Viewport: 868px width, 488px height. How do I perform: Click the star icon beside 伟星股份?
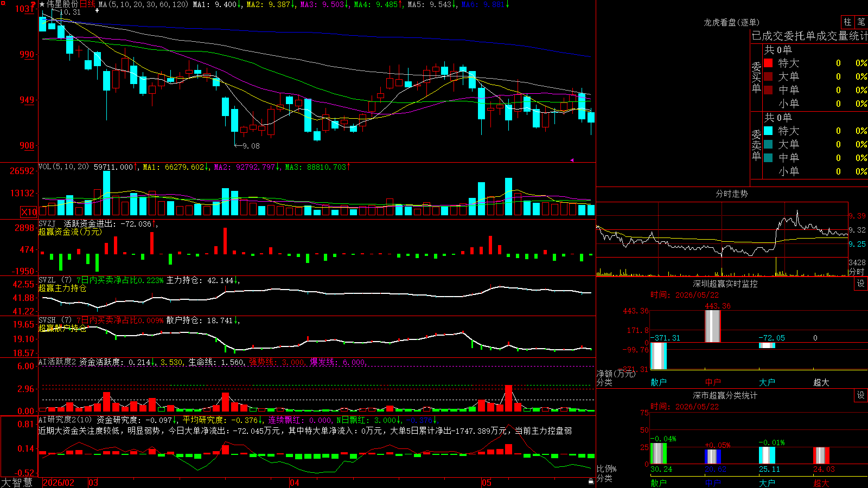pos(42,4)
